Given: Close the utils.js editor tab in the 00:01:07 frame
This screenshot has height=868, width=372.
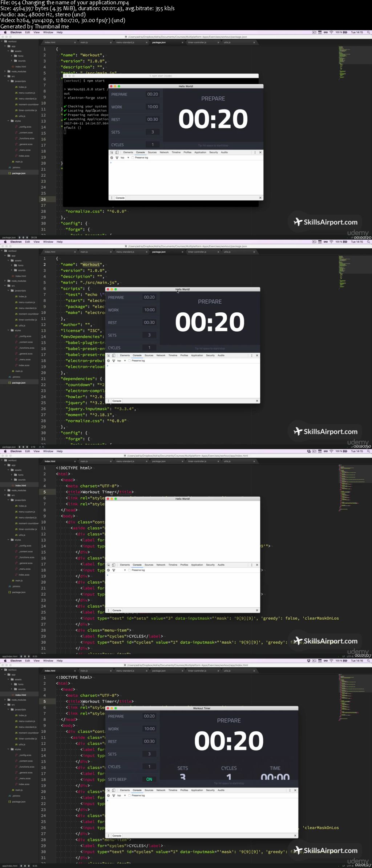Looking at the screenshot, I should tap(254, 461).
